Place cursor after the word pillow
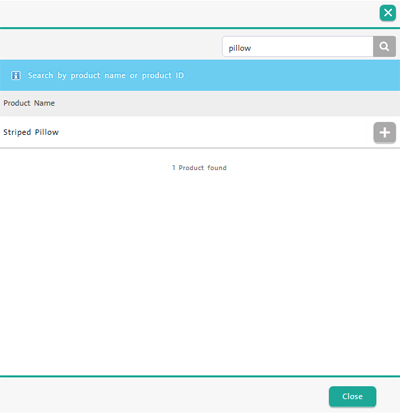The image size is (400, 414). [252, 48]
